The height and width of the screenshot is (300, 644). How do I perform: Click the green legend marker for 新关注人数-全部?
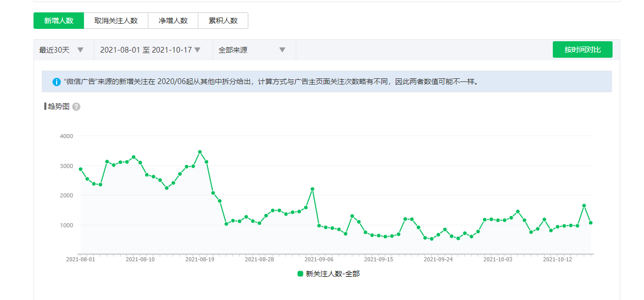(x=300, y=274)
